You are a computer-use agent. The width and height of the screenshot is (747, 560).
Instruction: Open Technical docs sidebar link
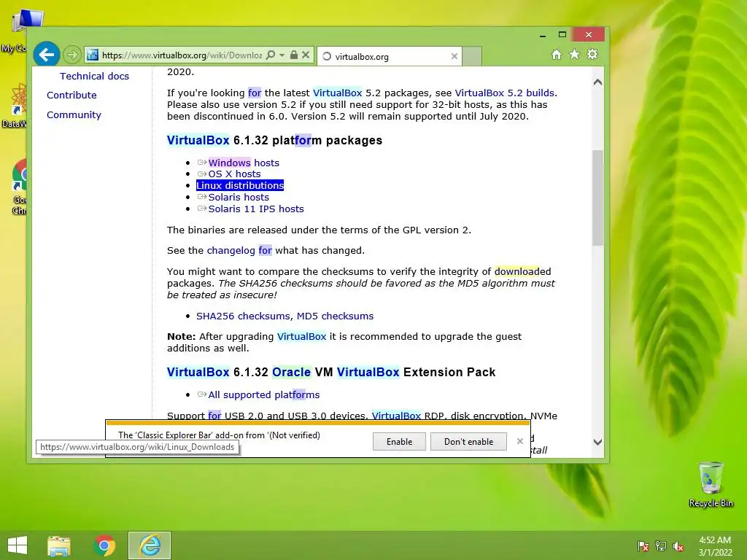[x=94, y=76]
